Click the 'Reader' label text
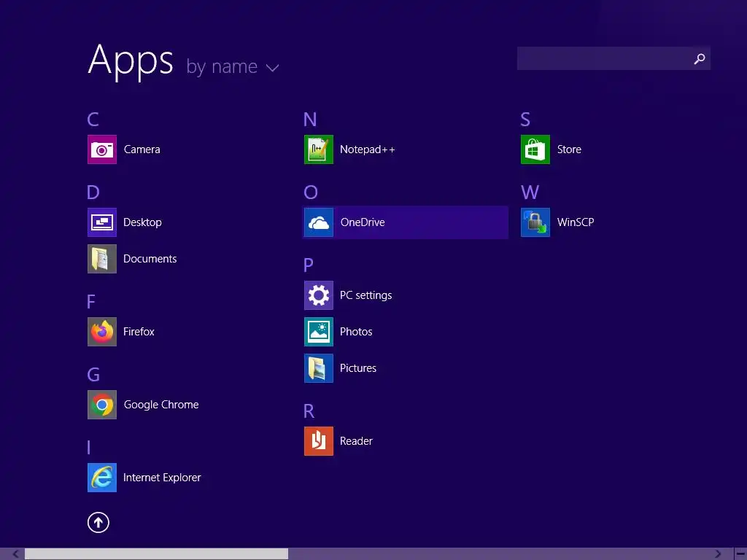 tap(356, 441)
